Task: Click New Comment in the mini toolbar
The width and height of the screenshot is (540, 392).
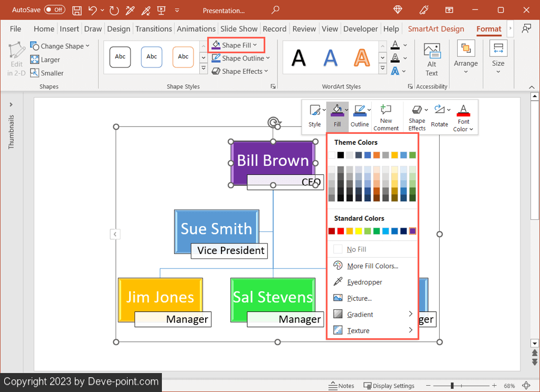Action: point(386,116)
